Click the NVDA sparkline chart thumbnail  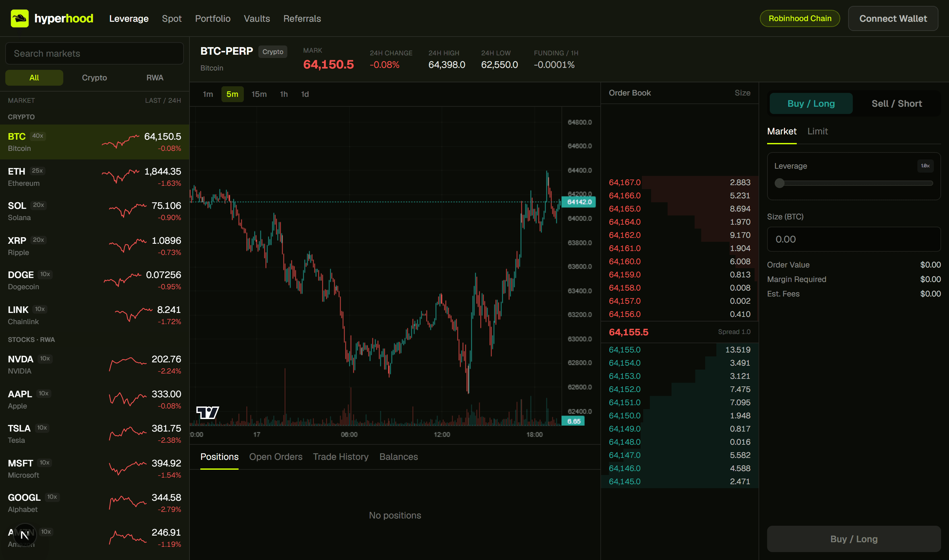128,364
